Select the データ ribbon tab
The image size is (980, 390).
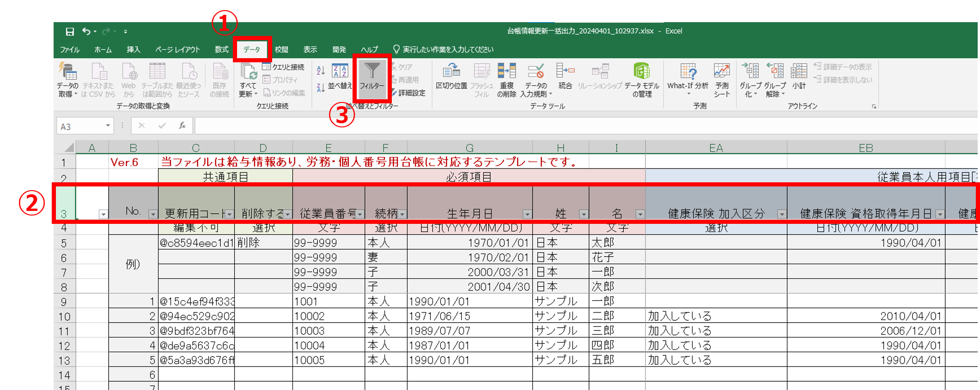pos(252,49)
